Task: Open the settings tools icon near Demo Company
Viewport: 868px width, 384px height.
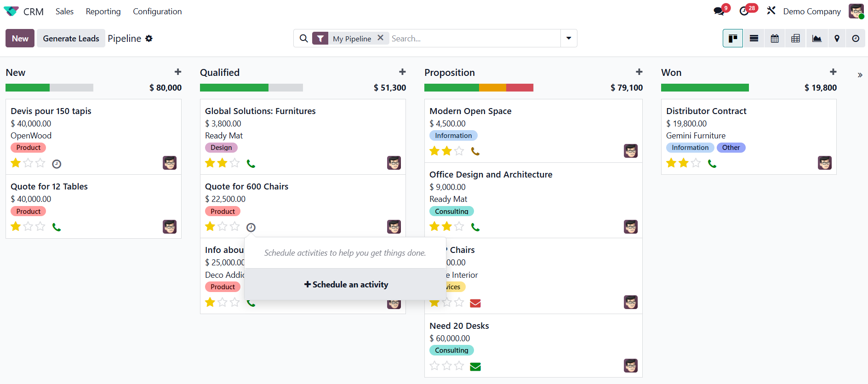Action: 771,10
